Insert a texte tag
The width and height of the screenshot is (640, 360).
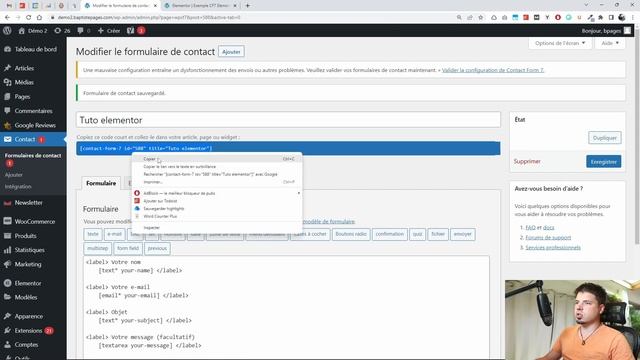93,234
